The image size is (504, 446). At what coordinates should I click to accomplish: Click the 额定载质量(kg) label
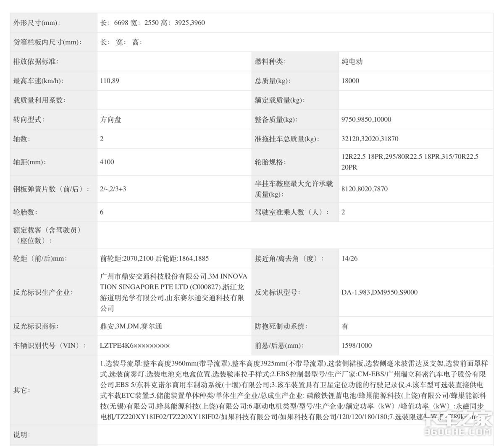tap(280, 100)
